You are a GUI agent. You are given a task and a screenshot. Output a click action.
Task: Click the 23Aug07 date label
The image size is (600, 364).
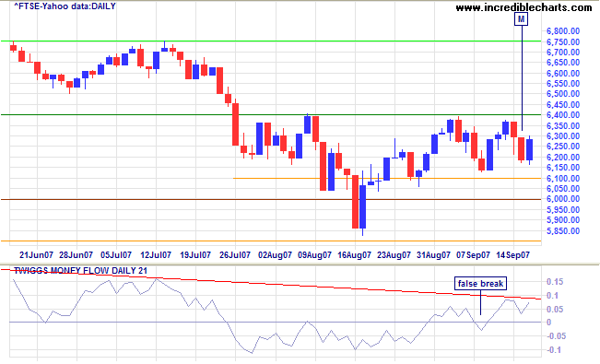click(394, 255)
